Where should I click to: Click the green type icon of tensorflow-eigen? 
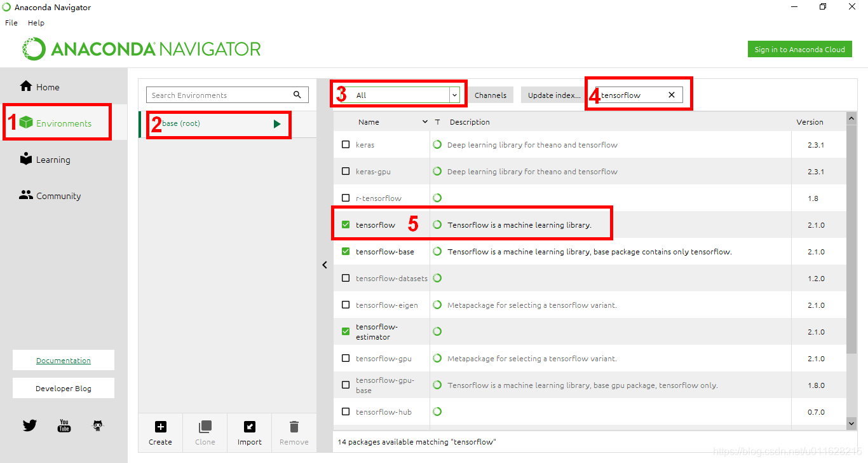437,305
